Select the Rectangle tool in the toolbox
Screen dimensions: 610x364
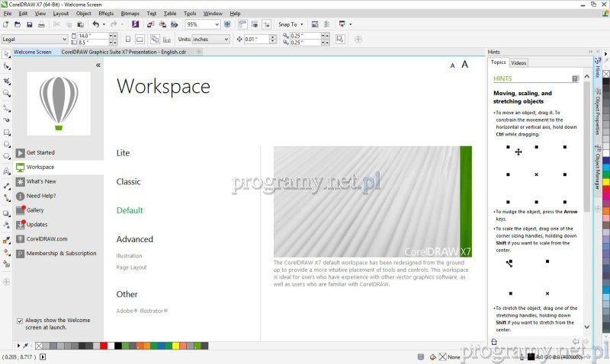point(6,132)
